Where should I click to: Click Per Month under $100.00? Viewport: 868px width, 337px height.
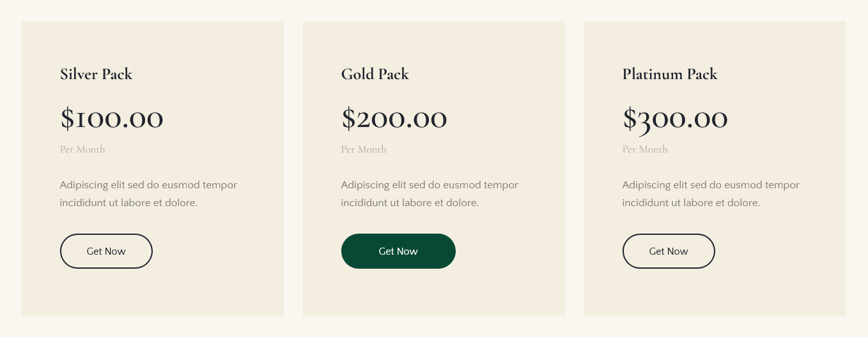(82, 149)
